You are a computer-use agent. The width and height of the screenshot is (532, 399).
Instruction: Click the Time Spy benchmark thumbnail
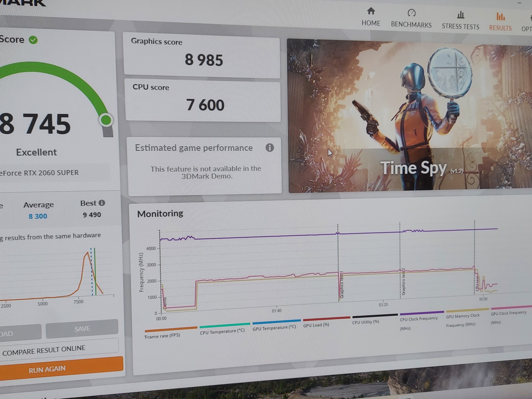coord(410,116)
